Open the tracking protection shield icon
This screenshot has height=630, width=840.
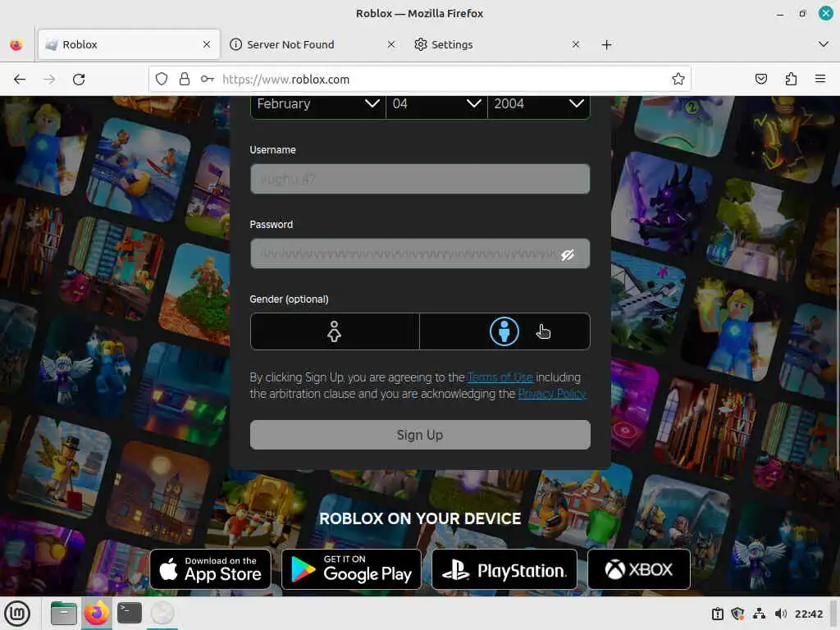(x=162, y=80)
